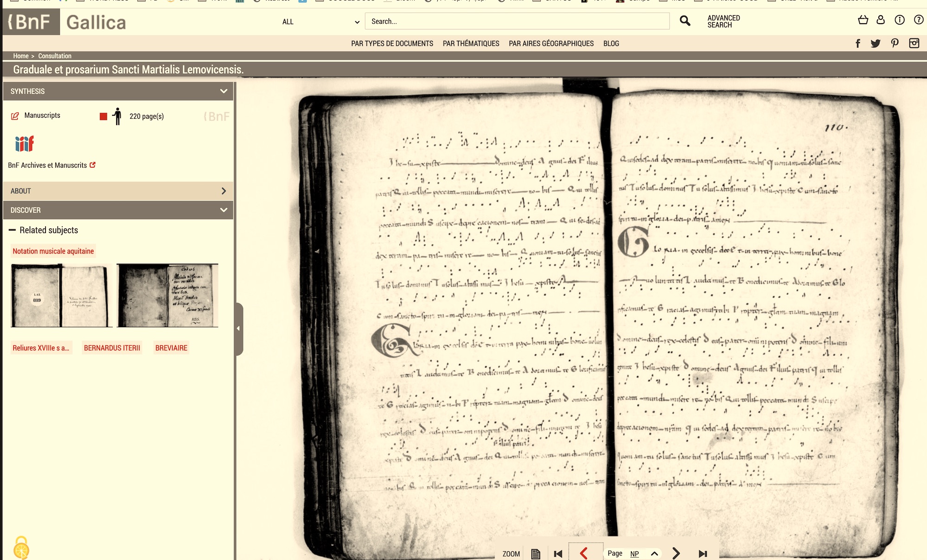Open PAR AIRES GÉOGRAPHIQUES menu
The width and height of the screenshot is (927, 560).
tap(551, 44)
